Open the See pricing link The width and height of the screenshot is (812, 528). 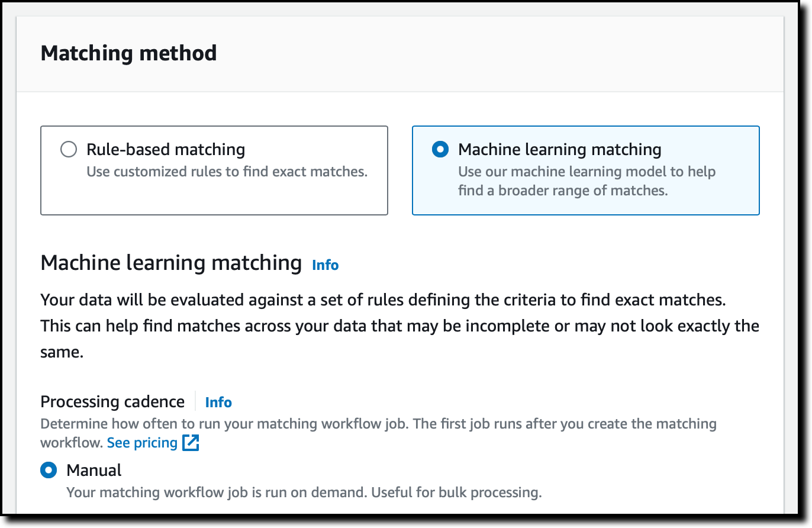click(x=142, y=443)
